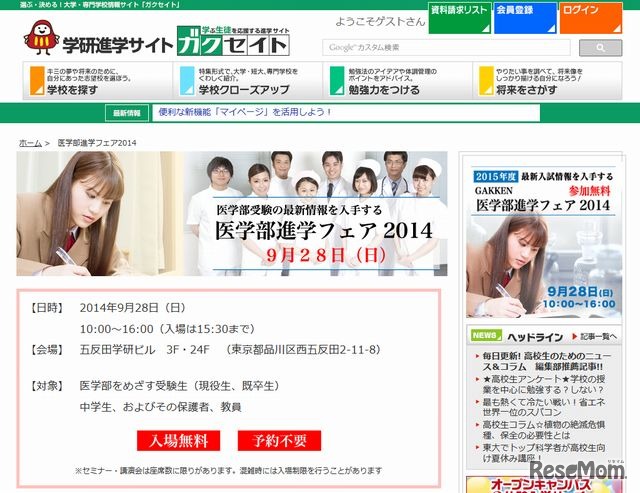This screenshot has width=640, height=493.
Task: Open the オープンキャンパス banner
Action: (544, 484)
